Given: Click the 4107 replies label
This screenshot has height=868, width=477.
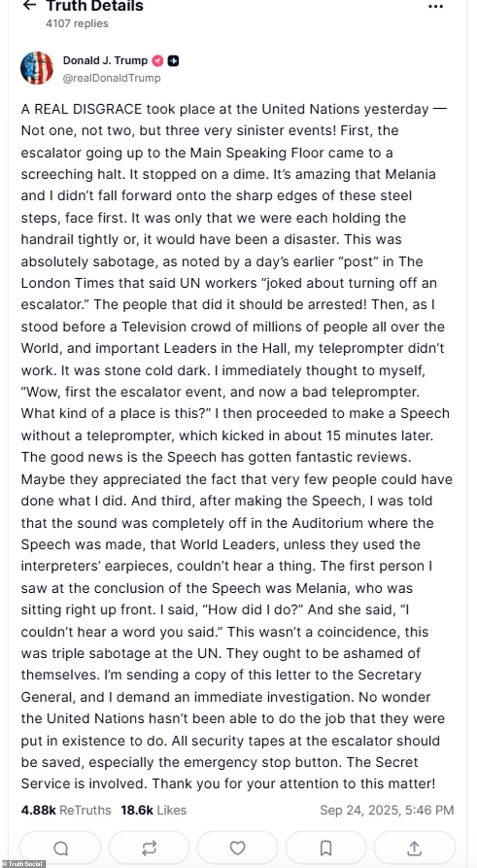Looking at the screenshot, I should [x=77, y=23].
